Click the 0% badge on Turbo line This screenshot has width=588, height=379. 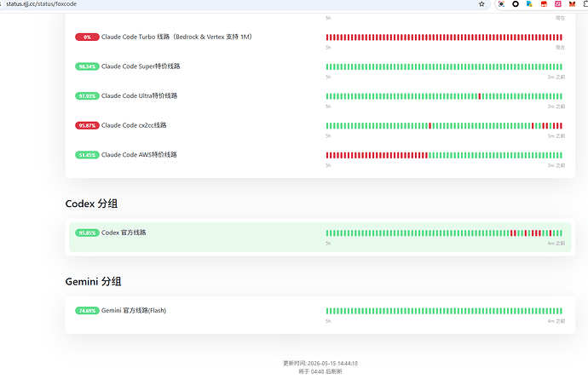pos(87,37)
